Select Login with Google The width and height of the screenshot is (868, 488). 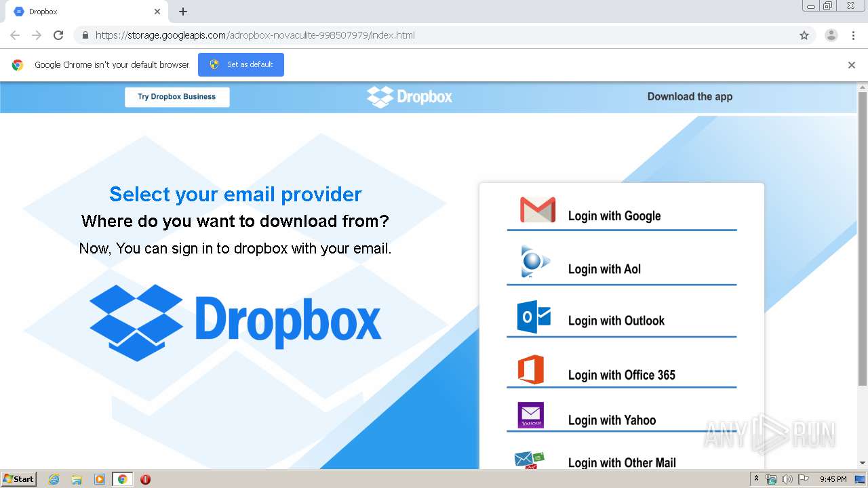point(614,216)
